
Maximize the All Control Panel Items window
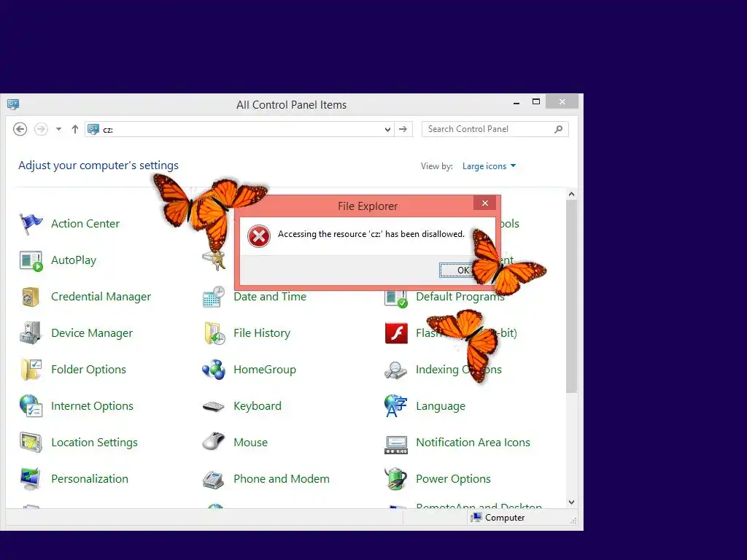coord(536,102)
